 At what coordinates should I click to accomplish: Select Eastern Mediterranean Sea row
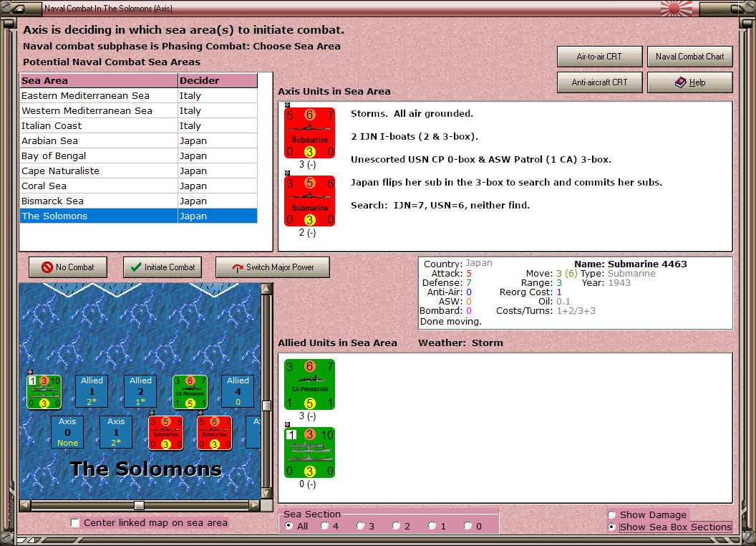tap(138, 95)
